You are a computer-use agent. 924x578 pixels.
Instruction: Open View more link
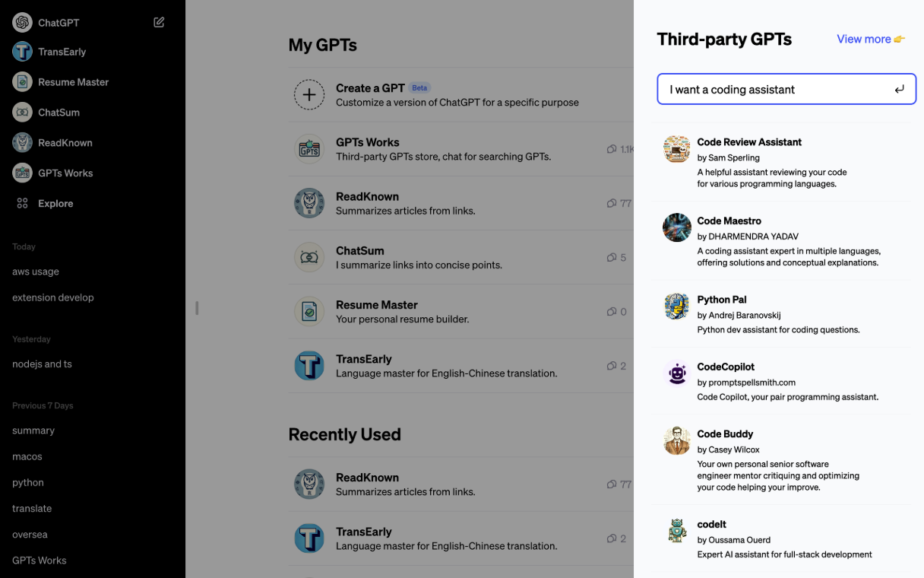point(871,39)
